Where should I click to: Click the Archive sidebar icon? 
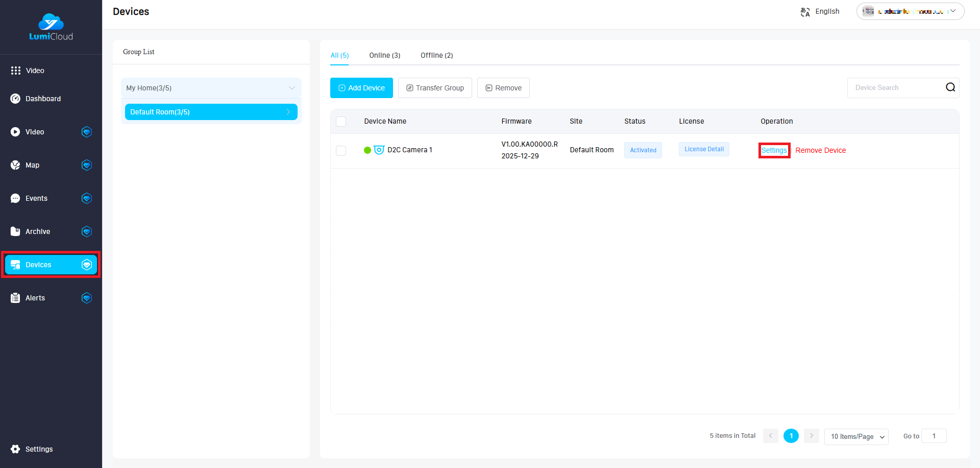[15, 231]
